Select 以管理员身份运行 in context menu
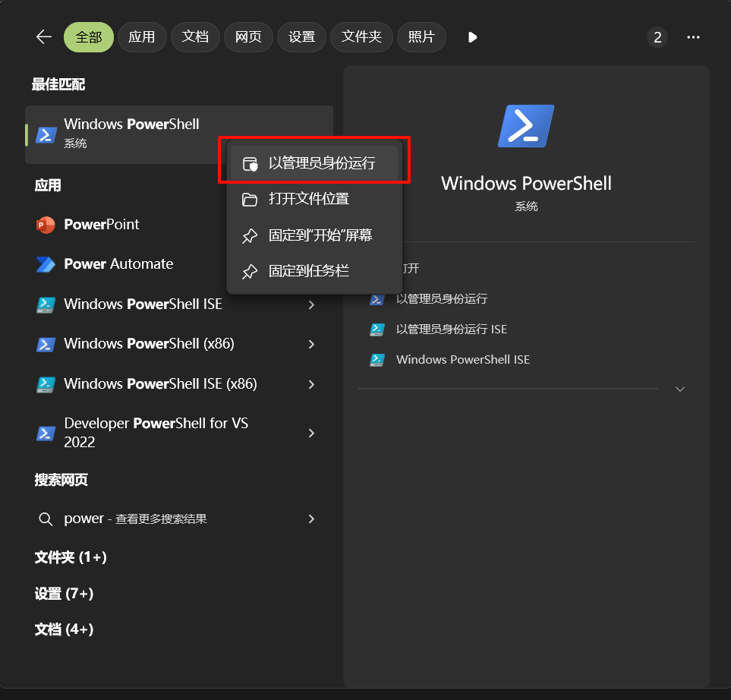 point(322,163)
